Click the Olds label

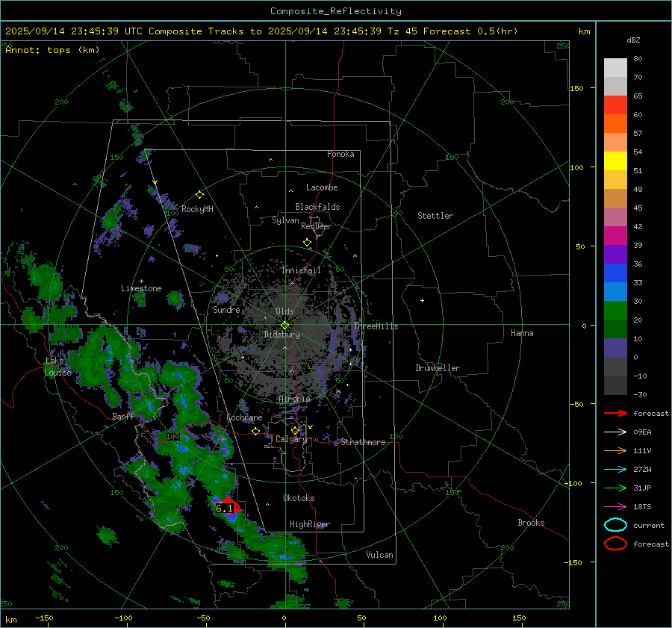(284, 311)
